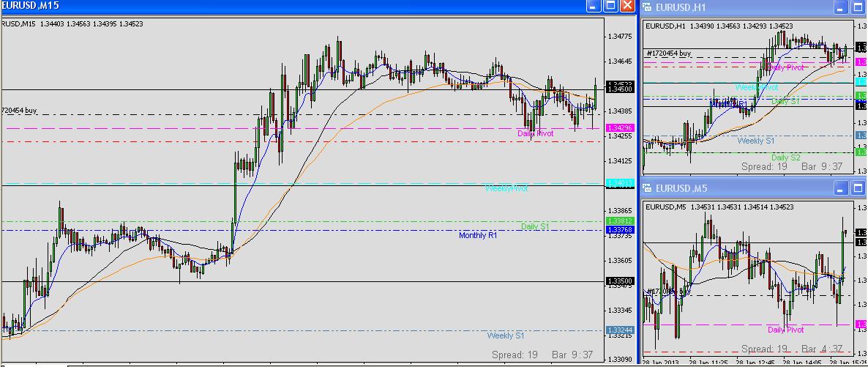
Task: Maximize the EURUSD,H1 chart window
Action: coord(858,7)
